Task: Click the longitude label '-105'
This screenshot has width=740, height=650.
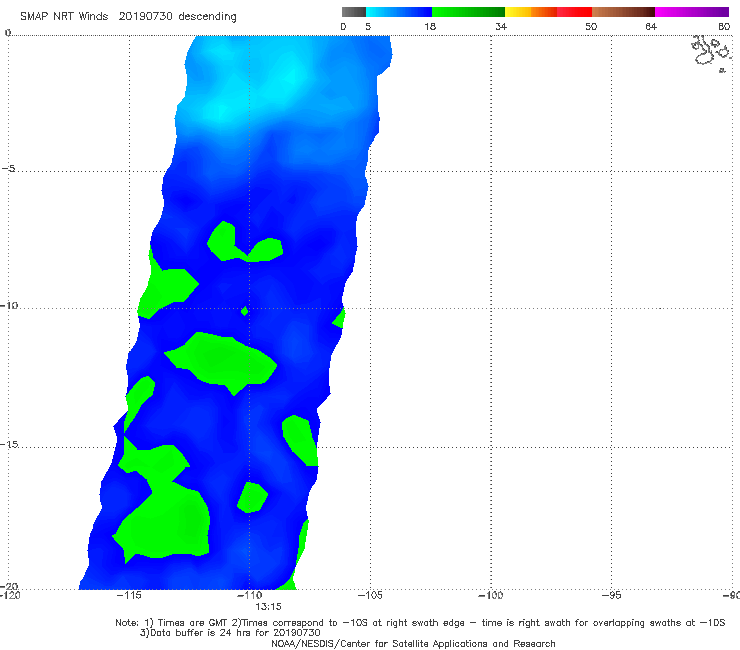Action: [370, 595]
